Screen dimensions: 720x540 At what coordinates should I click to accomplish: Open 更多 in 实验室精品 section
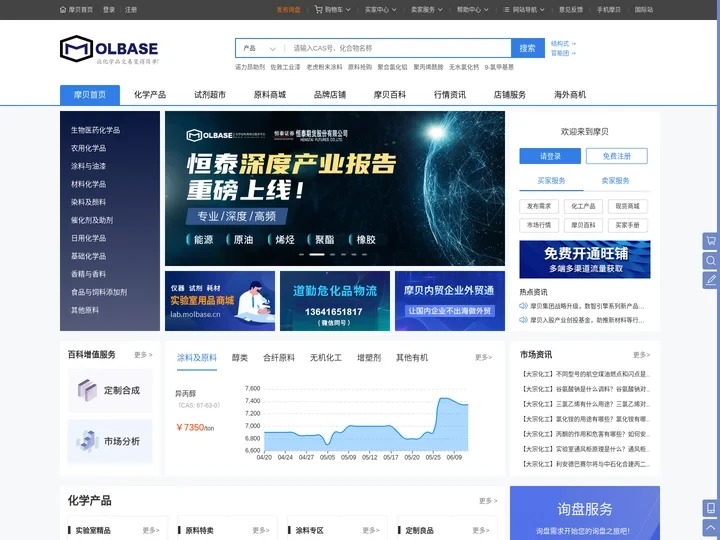pyautogui.click(x=151, y=530)
